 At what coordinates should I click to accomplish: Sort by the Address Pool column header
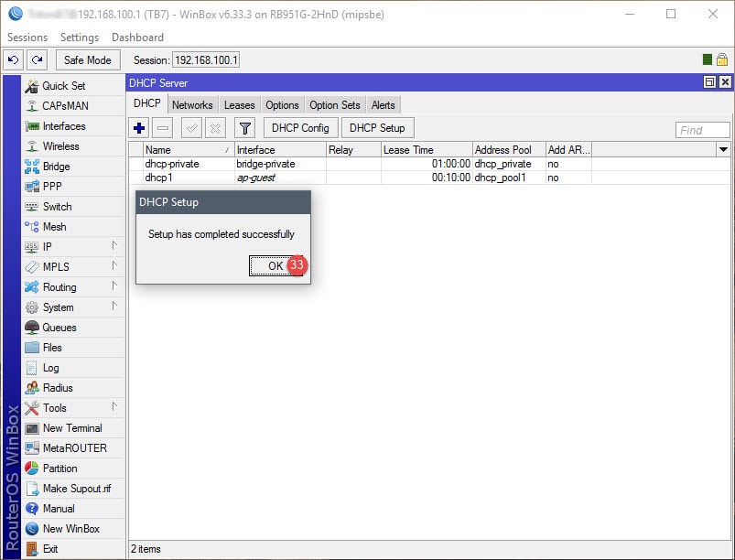(x=509, y=149)
